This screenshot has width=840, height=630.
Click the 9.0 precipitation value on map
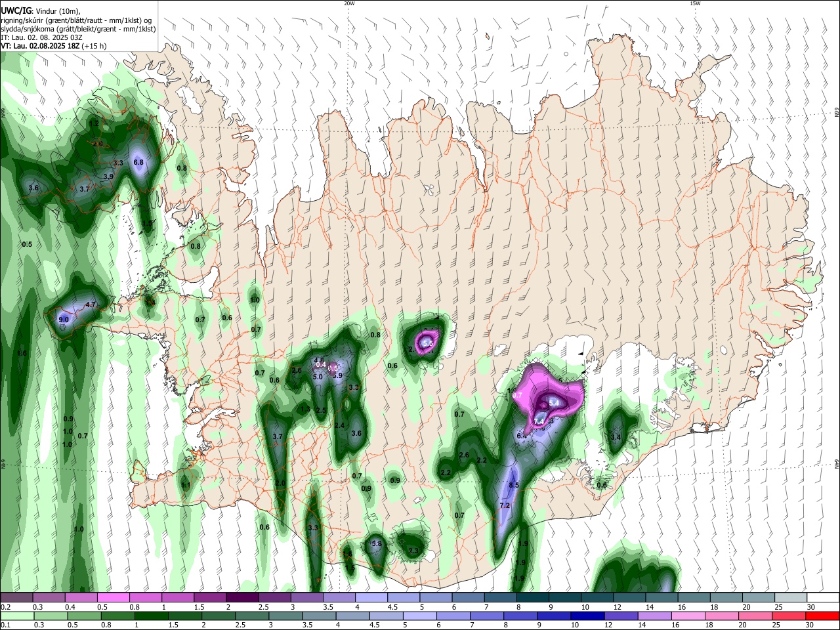pyautogui.click(x=64, y=320)
